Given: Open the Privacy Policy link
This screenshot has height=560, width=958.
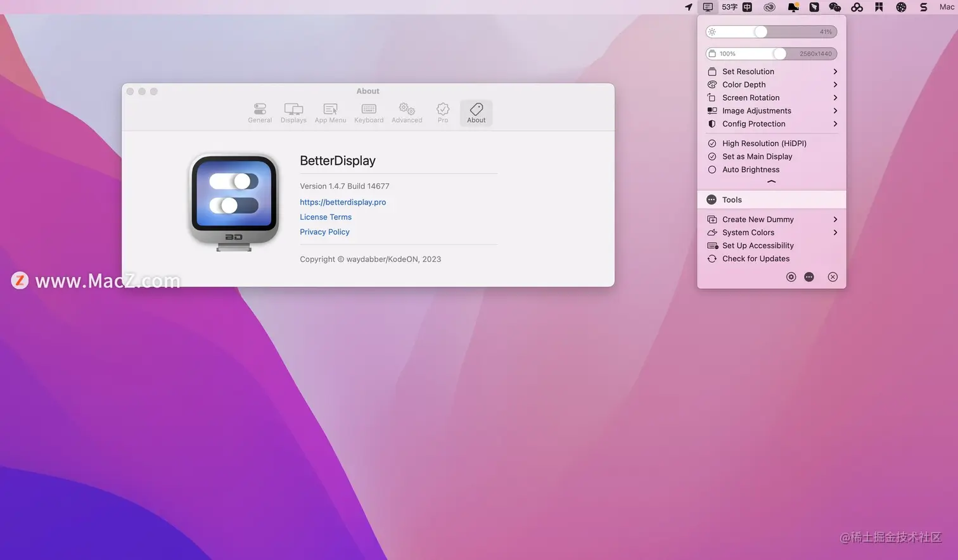Looking at the screenshot, I should (x=325, y=232).
